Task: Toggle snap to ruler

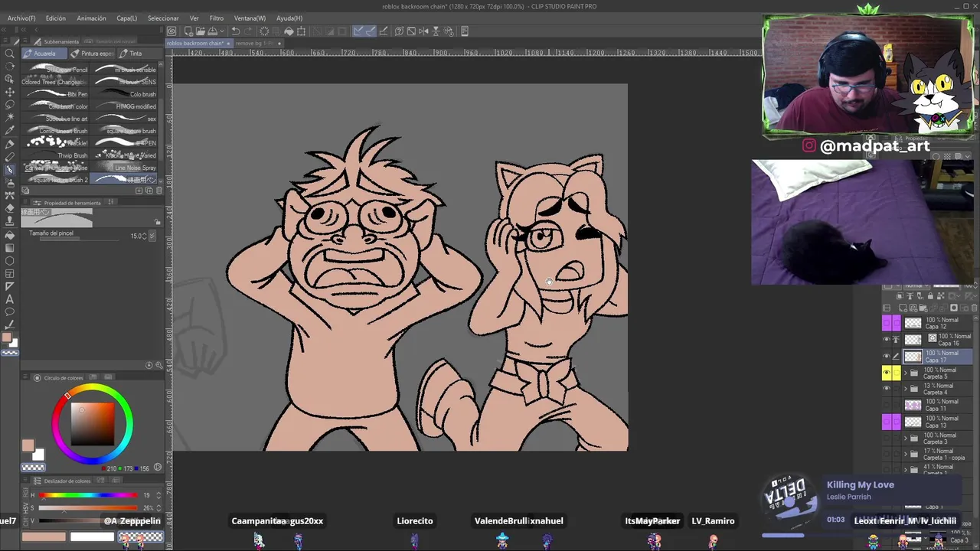Action: (358, 31)
